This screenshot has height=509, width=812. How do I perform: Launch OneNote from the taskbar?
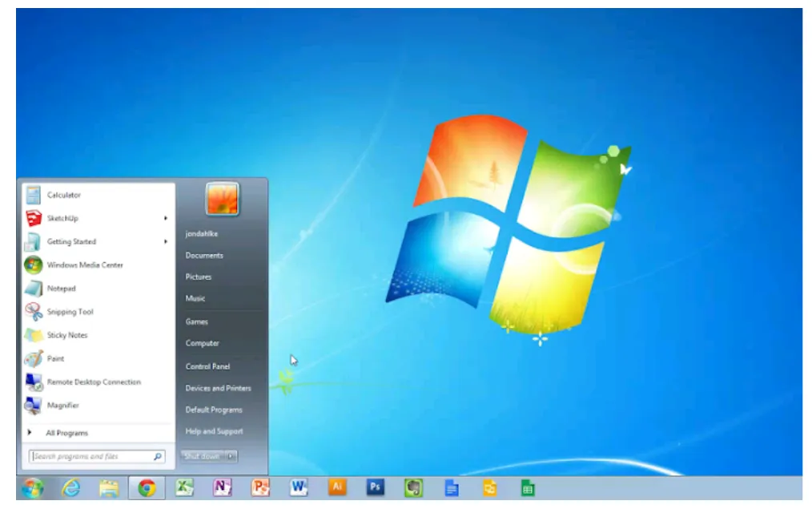point(222,487)
